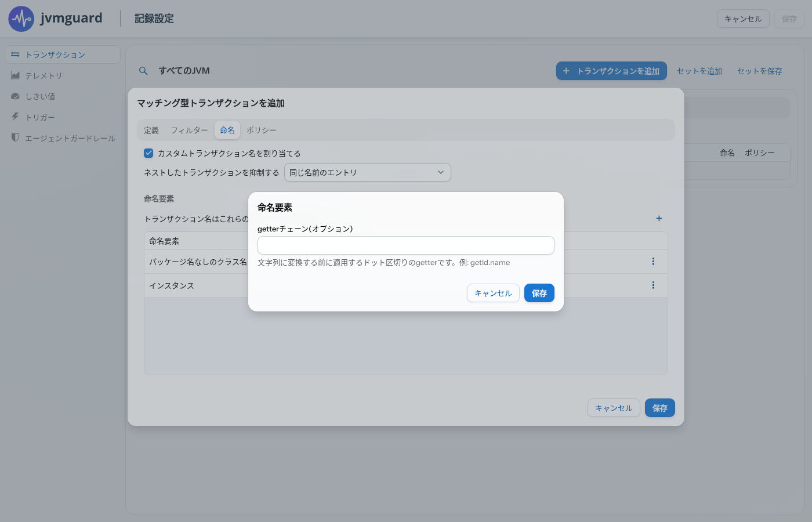
Task: Click the セットを保存 link
Action: (x=760, y=71)
